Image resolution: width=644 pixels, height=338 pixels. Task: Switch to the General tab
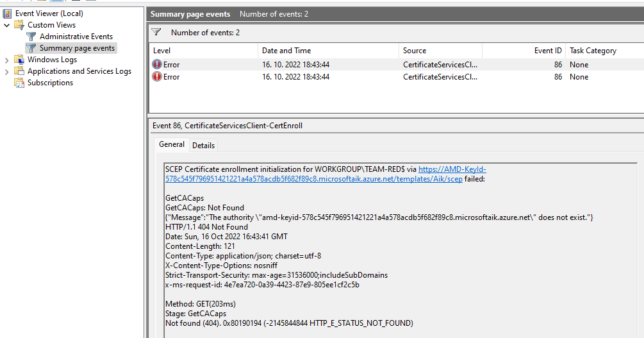click(172, 144)
